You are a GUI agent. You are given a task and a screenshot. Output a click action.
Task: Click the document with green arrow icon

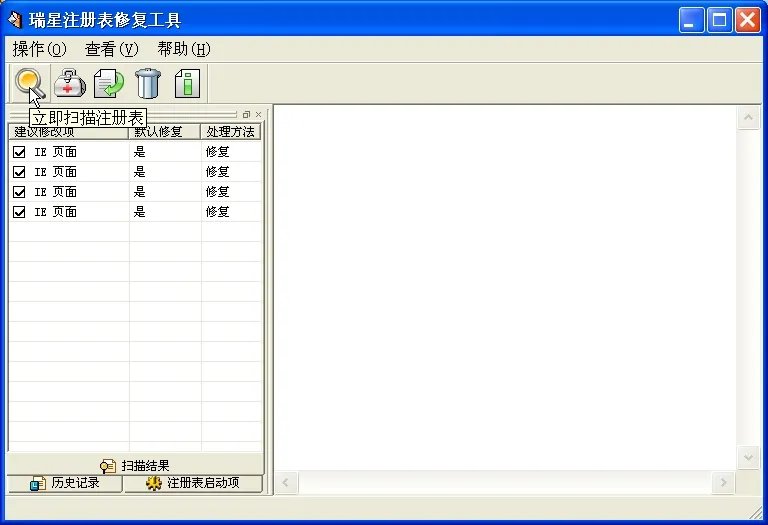click(x=109, y=84)
